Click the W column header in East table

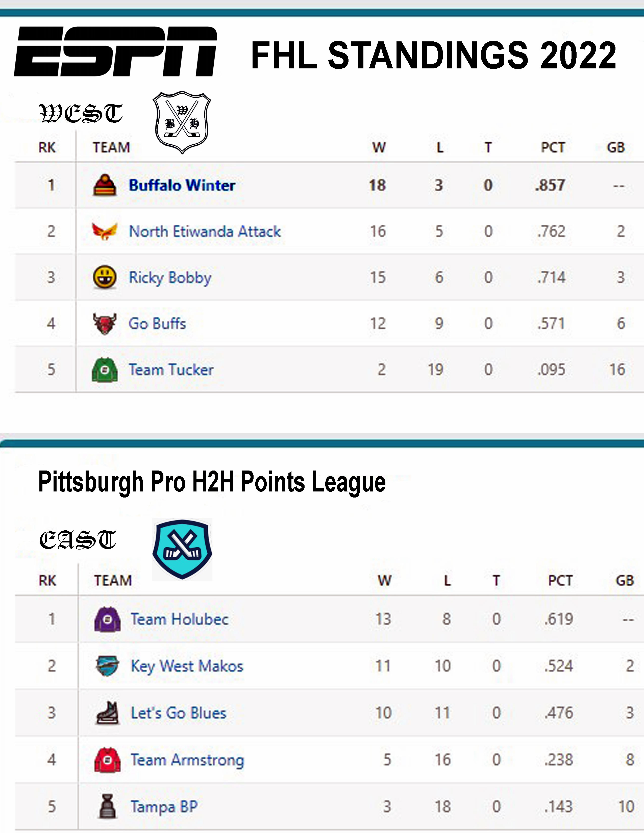[x=385, y=581]
